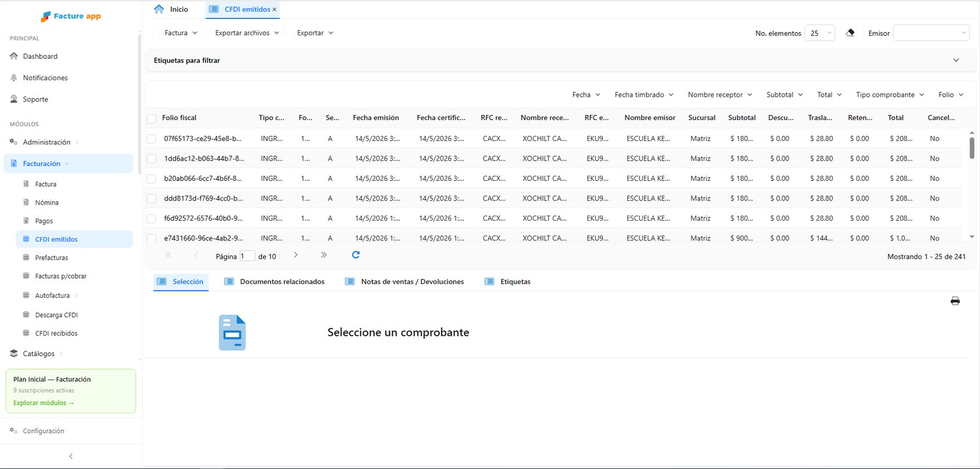
Task: Click the page number input field
Action: (247, 256)
